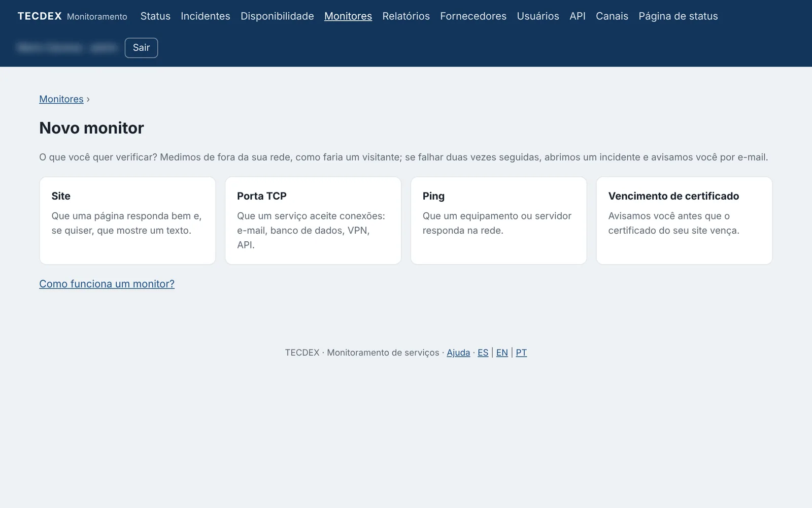The height and width of the screenshot is (508, 812).
Task: Go to Incidentes in the top navigation
Action: coord(206,16)
